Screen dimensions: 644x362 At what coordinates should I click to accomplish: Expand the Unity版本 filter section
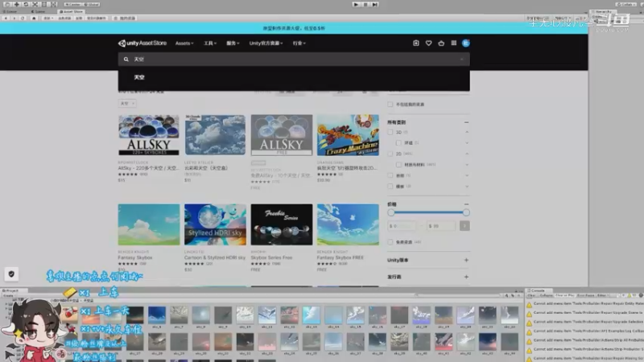[x=466, y=260]
